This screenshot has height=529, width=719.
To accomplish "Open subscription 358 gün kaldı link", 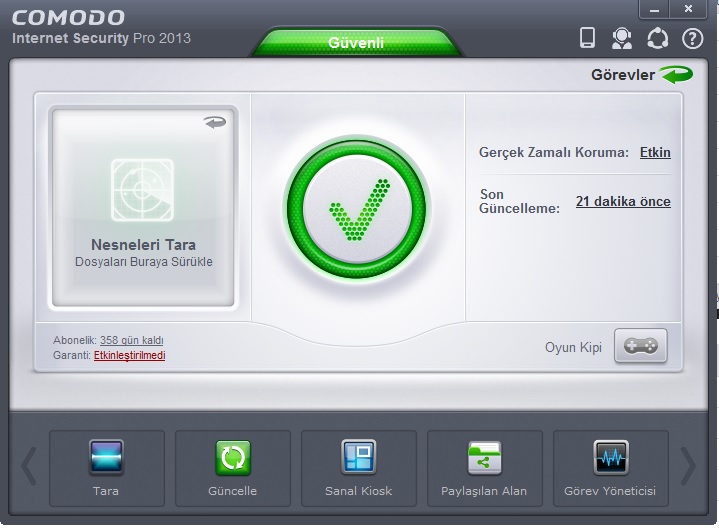I will tap(132, 340).
